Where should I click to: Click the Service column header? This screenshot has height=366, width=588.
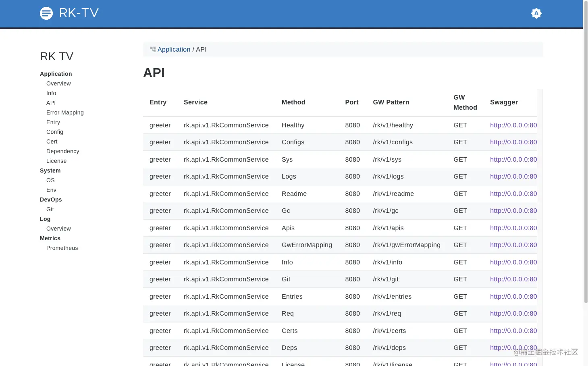[195, 102]
